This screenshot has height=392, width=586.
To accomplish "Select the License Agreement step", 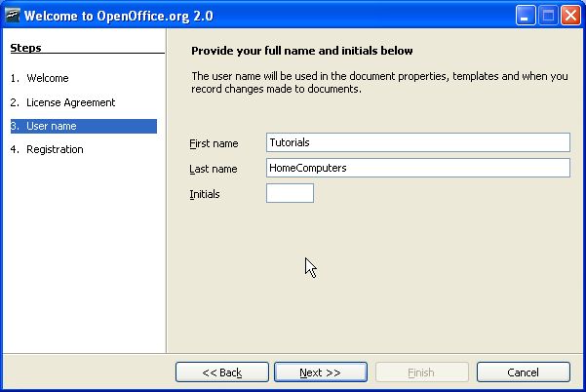I will click(62, 102).
